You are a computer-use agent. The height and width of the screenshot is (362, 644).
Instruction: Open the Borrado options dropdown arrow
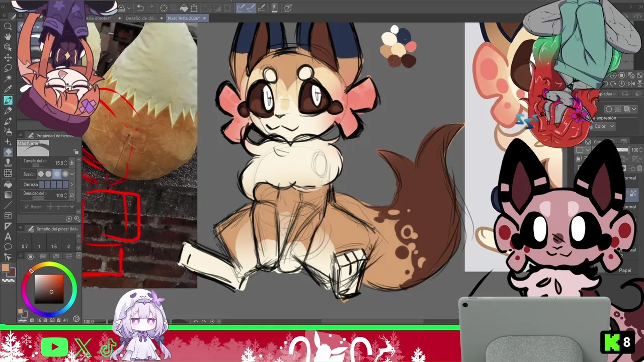pyautogui.click(x=72, y=207)
